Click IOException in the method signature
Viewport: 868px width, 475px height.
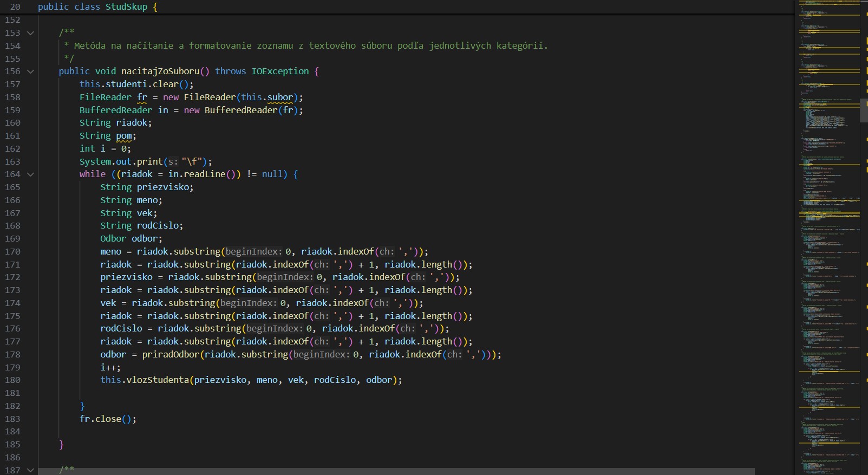click(280, 71)
